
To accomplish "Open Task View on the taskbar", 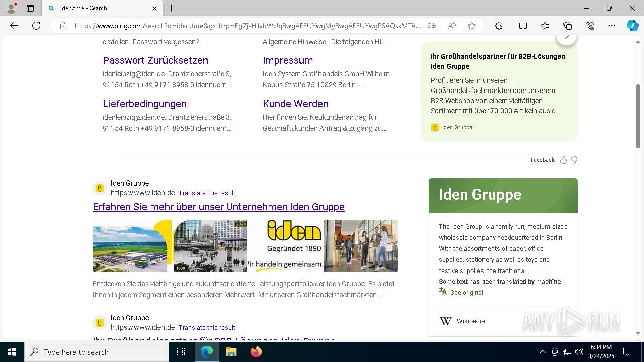I will [181, 352].
